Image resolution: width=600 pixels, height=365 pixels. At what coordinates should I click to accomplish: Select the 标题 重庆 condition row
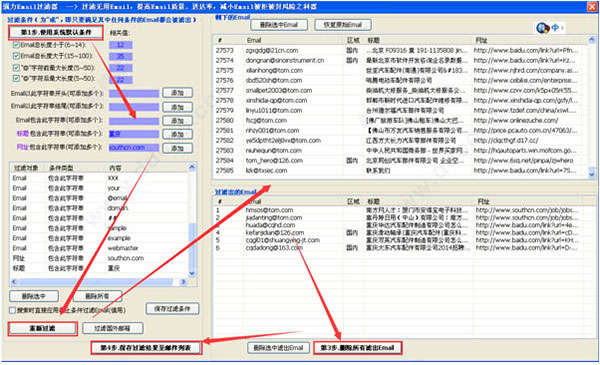click(99, 268)
